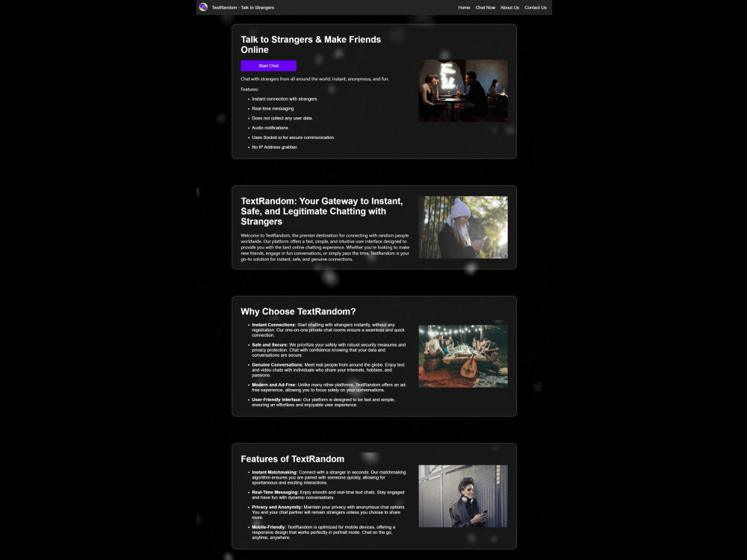Click the couple at dinner table photo

click(x=463, y=90)
